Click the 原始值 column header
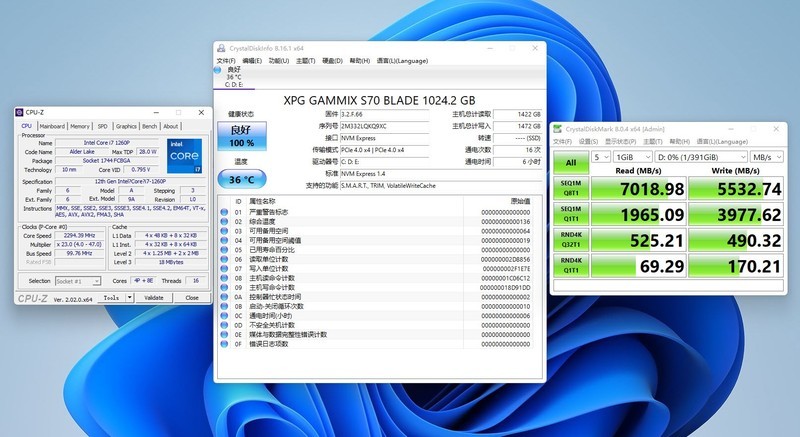800x437 pixels. coord(520,201)
